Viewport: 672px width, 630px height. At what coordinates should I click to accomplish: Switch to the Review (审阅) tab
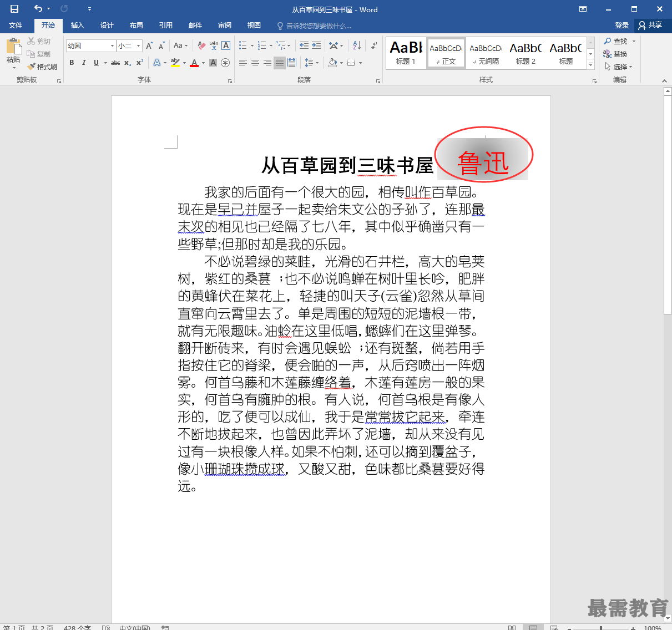pos(225,26)
